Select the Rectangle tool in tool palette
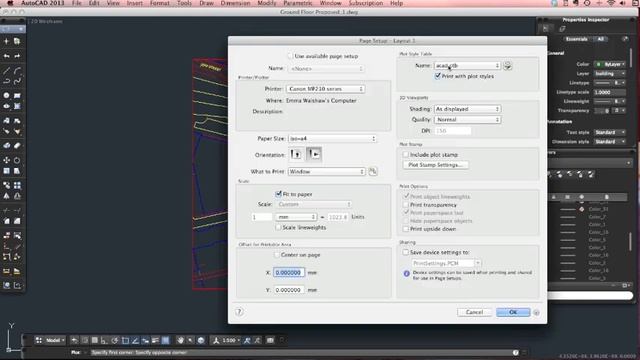640x360 pixels. pyautogui.click(x=17, y=95)
